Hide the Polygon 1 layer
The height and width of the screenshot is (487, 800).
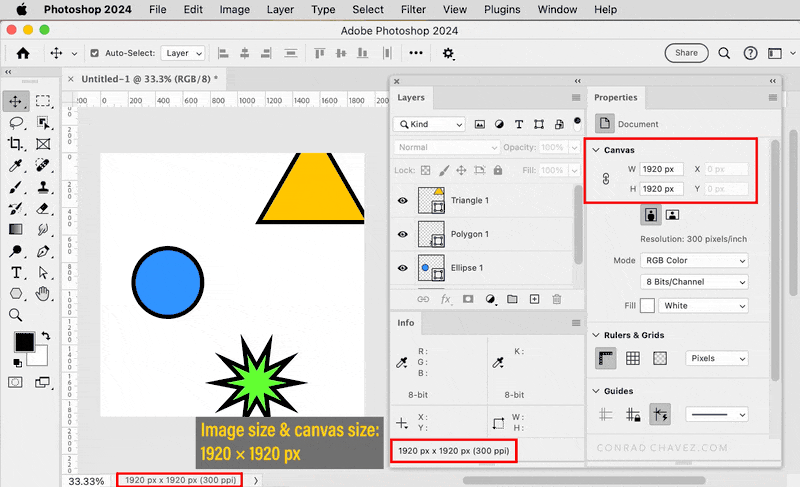(x=403, y=234)
